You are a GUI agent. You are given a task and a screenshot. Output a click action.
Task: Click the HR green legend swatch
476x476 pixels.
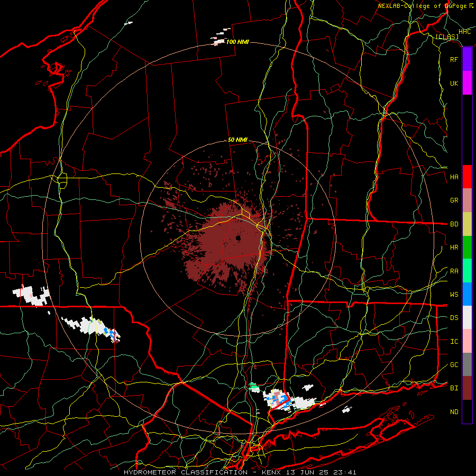pos(467,247)
